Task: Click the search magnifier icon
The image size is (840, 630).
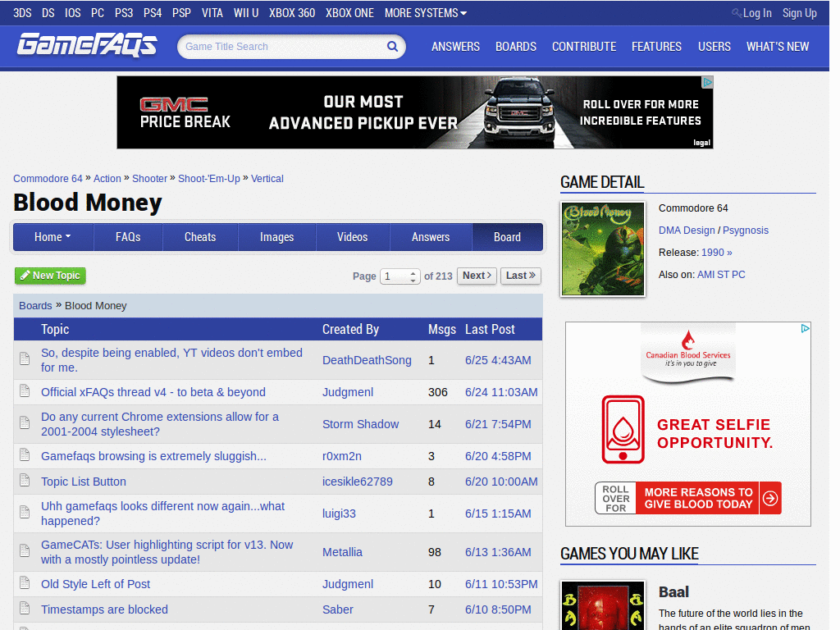Action: (392, 47)
